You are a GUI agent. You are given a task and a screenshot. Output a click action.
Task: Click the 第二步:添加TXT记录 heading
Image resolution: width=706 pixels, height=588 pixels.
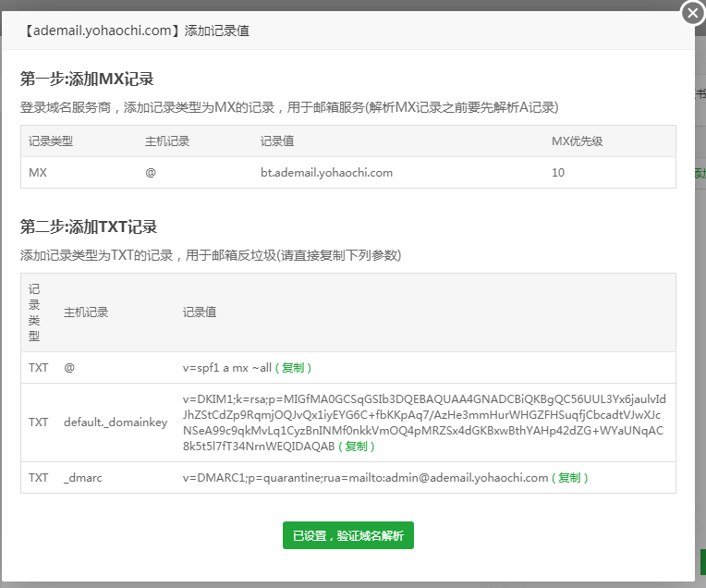[x=89, y=227]
